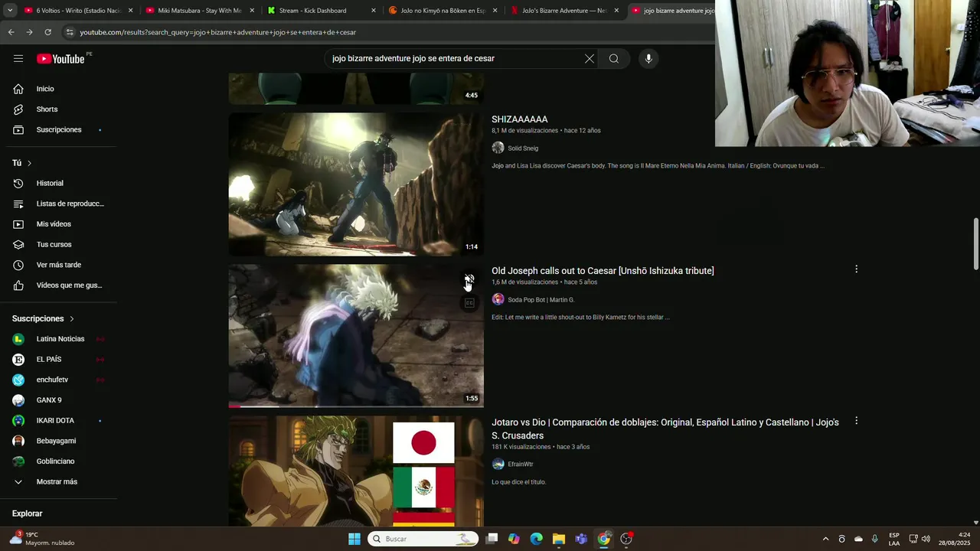Screen dimensions: 980x551
Task: Open File Explorer from the taskbar
Action: [559, 539]
